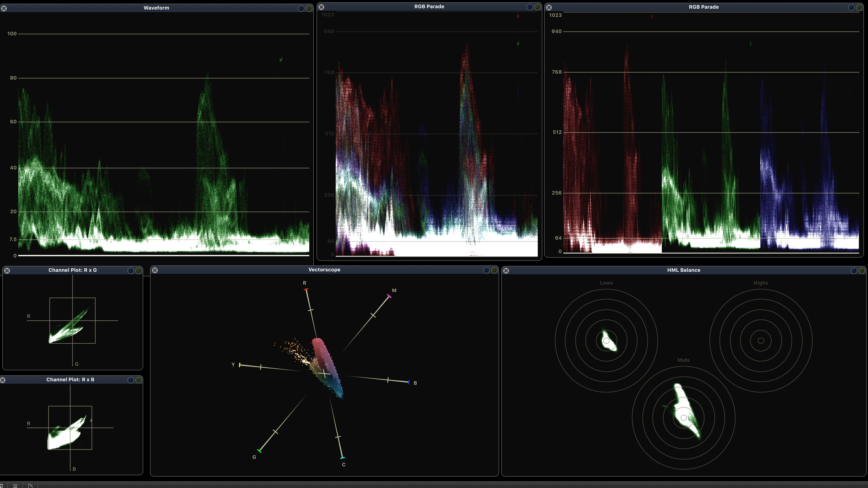Click the blue circle button in the Waveform header
The image size is (868, 488).
pyautogui.click(x=301, y=8)
